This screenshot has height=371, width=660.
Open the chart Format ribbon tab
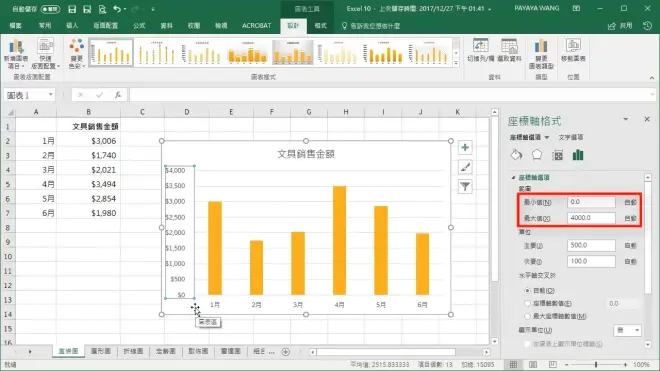320,26
